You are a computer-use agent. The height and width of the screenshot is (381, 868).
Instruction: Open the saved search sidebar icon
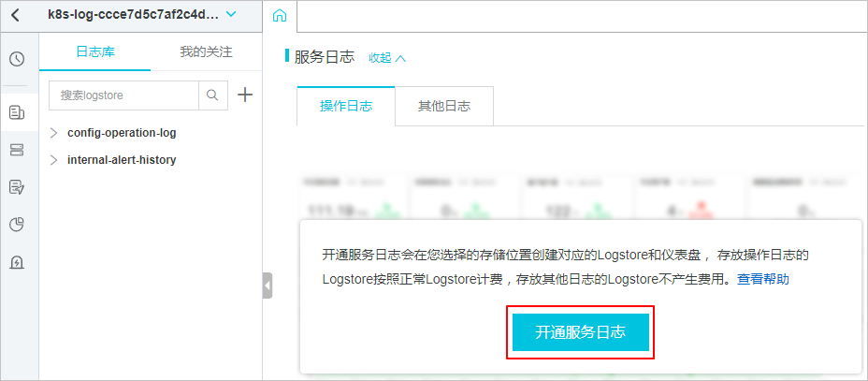coord(17,187)
